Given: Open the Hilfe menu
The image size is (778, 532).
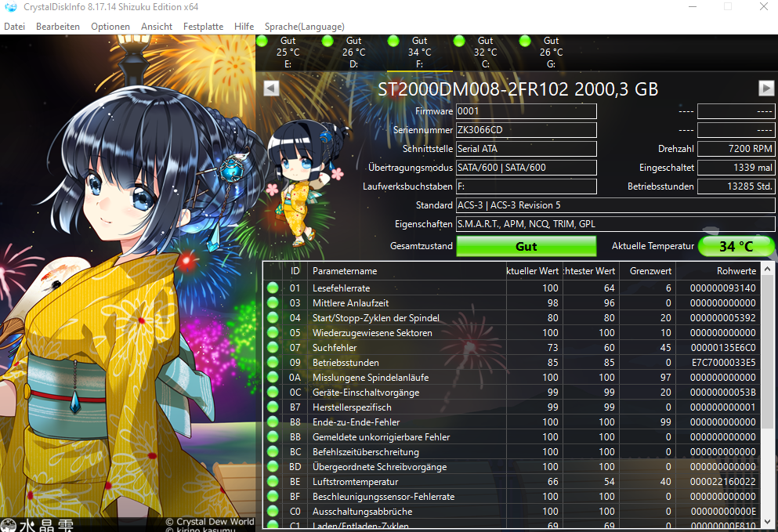Looking at the screenshot, I should 244,27.
